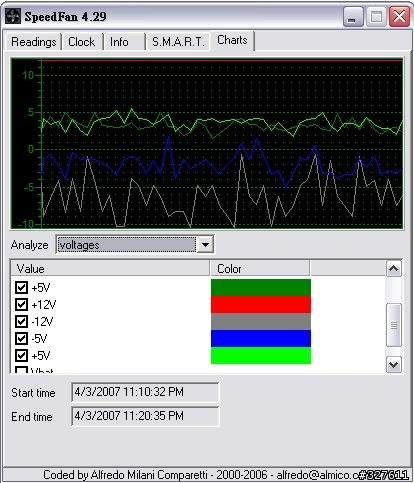Image resolution: width=414 pixels, height=483 pixels.
Task: Click the red +12V color swatch
Action: [x=261, y=305]
